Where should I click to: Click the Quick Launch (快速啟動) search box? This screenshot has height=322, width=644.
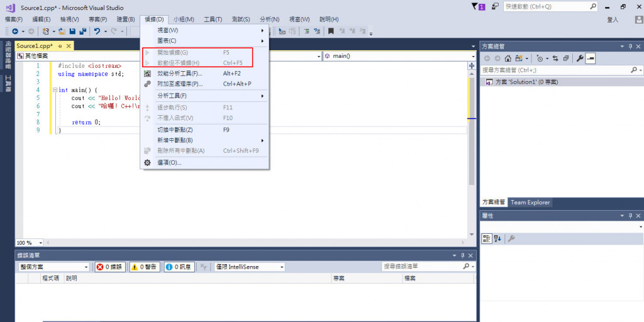coord(550,6)
